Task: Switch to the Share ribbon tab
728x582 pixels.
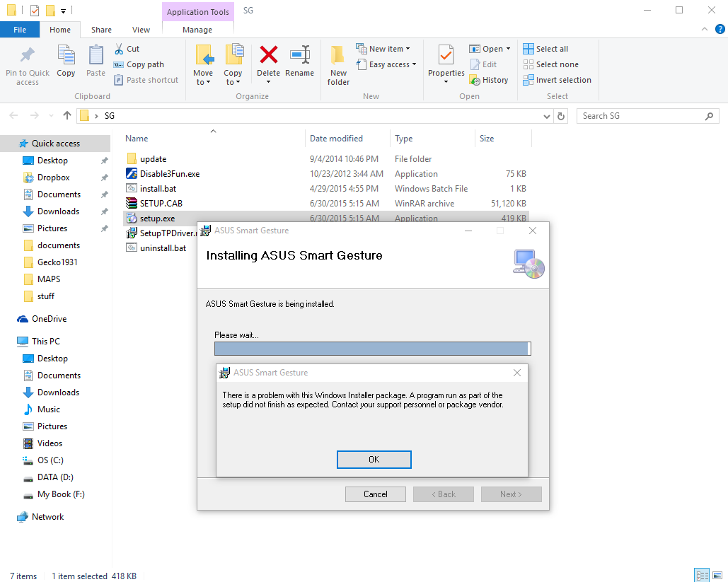Action: 101,30
